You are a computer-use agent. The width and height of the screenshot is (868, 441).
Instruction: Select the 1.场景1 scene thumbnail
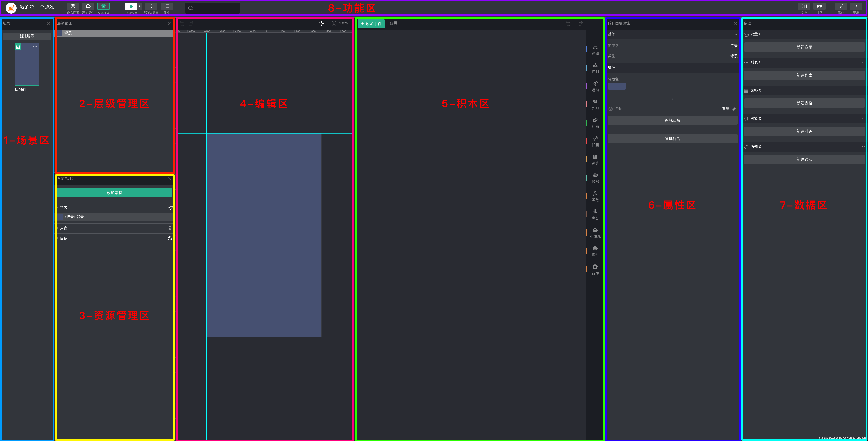tap(27, 64)
